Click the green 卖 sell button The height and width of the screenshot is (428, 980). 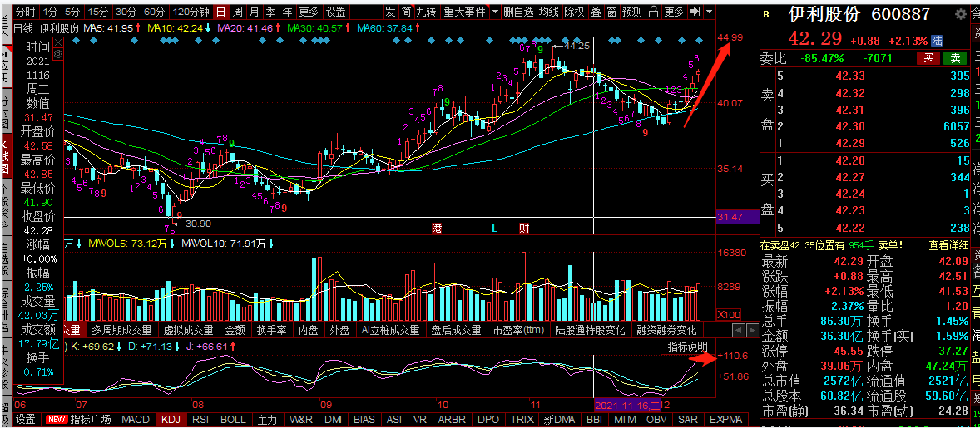956,59
